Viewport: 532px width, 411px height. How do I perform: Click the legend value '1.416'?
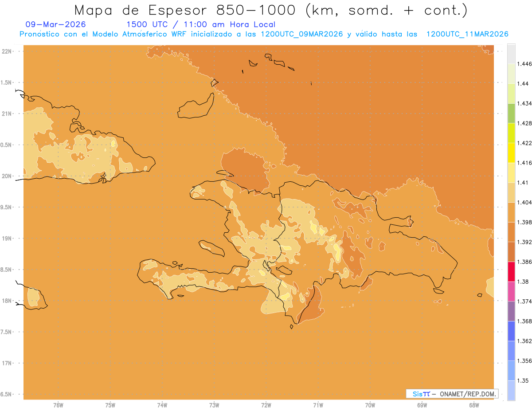pyautogui.click(x=524, y=163)
